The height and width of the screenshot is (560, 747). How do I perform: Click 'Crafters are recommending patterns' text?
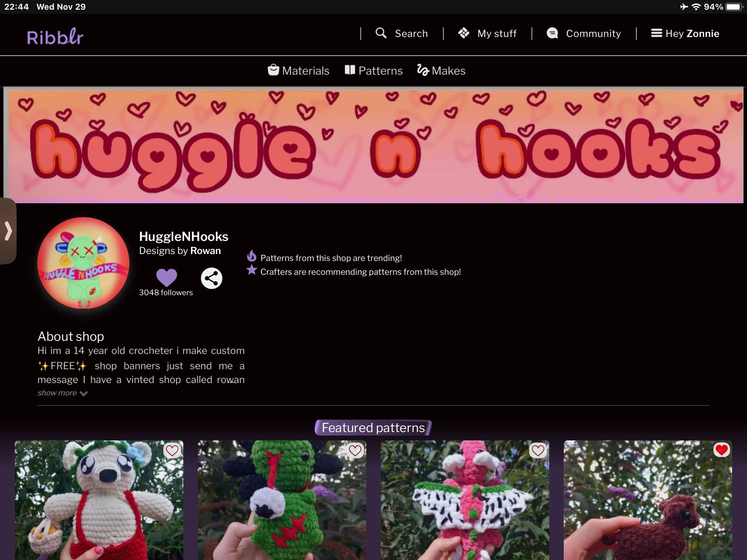360,272
